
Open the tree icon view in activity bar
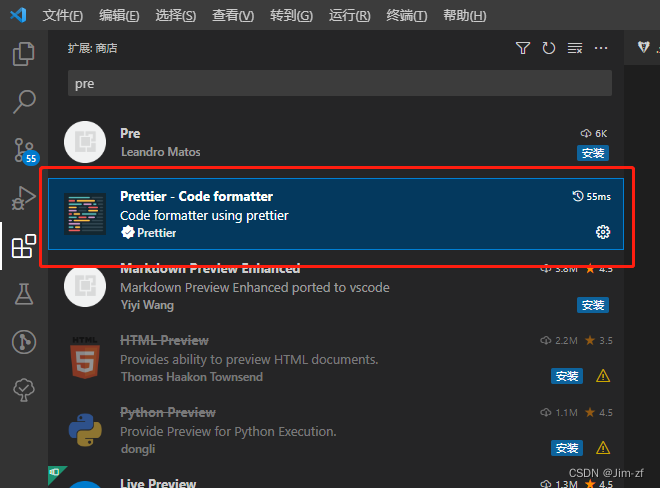coord(24,389)
